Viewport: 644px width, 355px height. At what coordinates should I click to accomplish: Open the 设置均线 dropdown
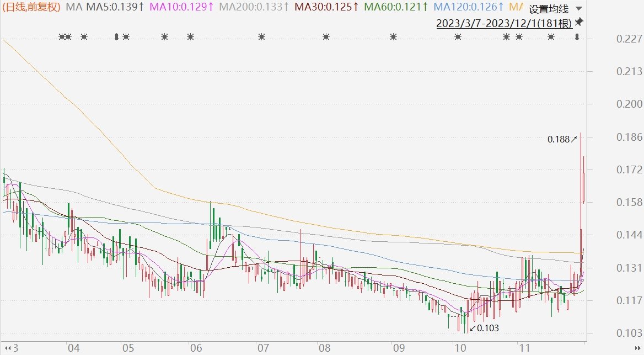pyautogui.click(x=549, y=9)
